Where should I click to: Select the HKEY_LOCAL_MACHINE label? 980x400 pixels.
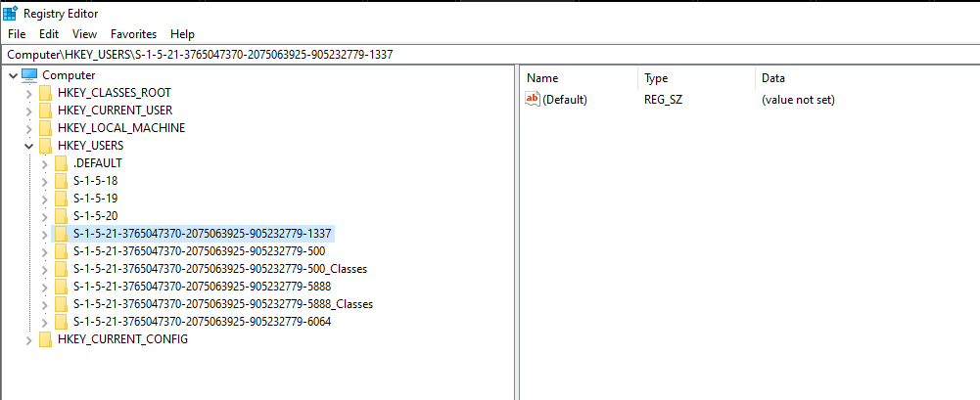(121, 128)
